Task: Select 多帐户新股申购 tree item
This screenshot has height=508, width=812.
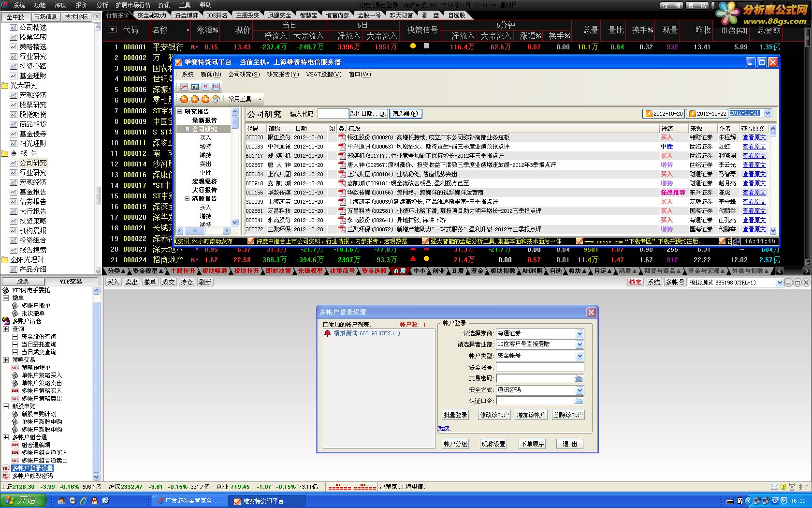Action: click(x=42, y=430)
